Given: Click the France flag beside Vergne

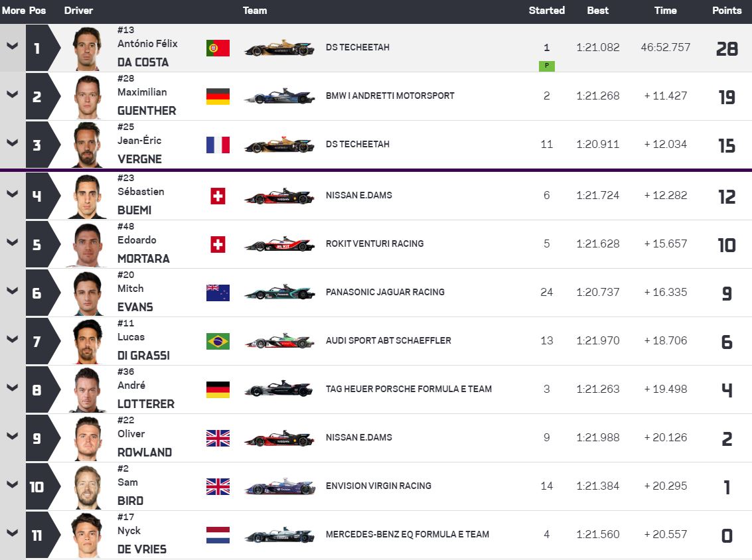Looking at the screenshot, I should (218, 145).
